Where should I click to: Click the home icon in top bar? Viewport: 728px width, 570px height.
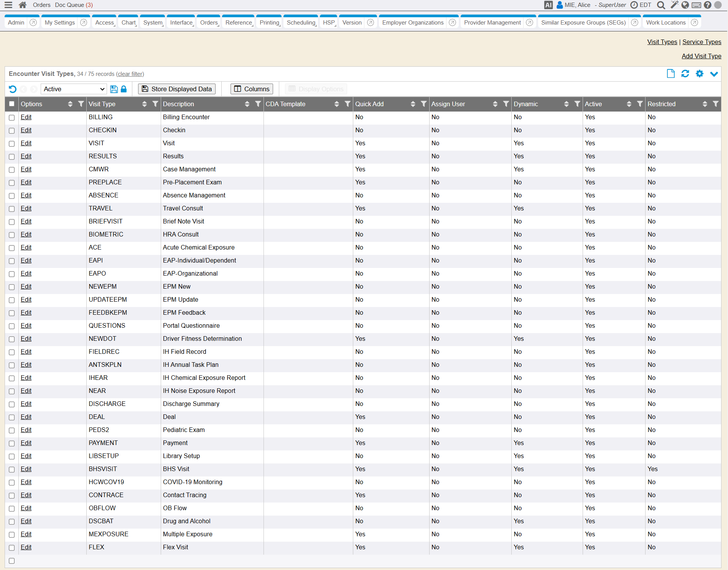point(23,5)
